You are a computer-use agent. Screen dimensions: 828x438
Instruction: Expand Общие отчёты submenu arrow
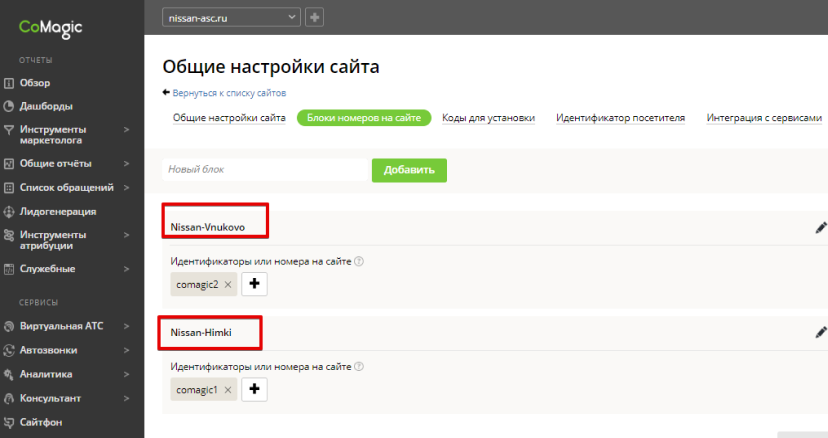pos(126,164)
